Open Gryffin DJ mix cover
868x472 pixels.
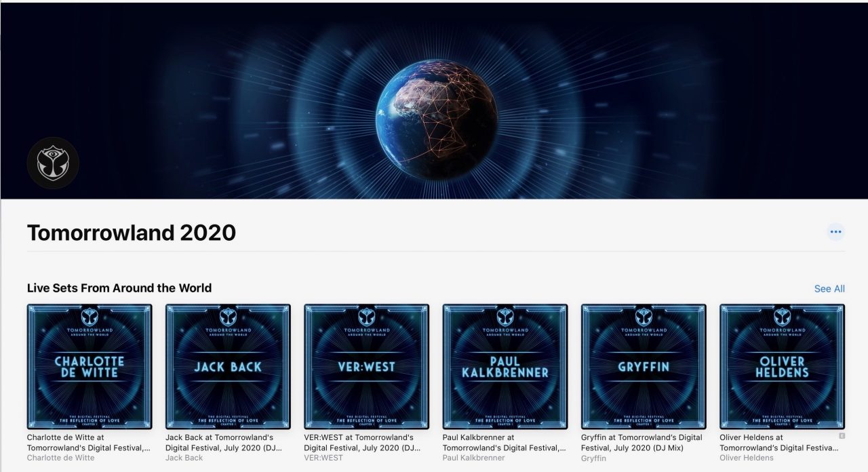point(644,366)
